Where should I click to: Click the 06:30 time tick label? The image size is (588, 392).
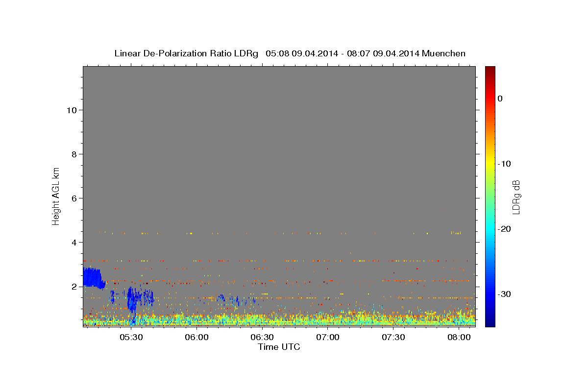[x=262, y=338]
